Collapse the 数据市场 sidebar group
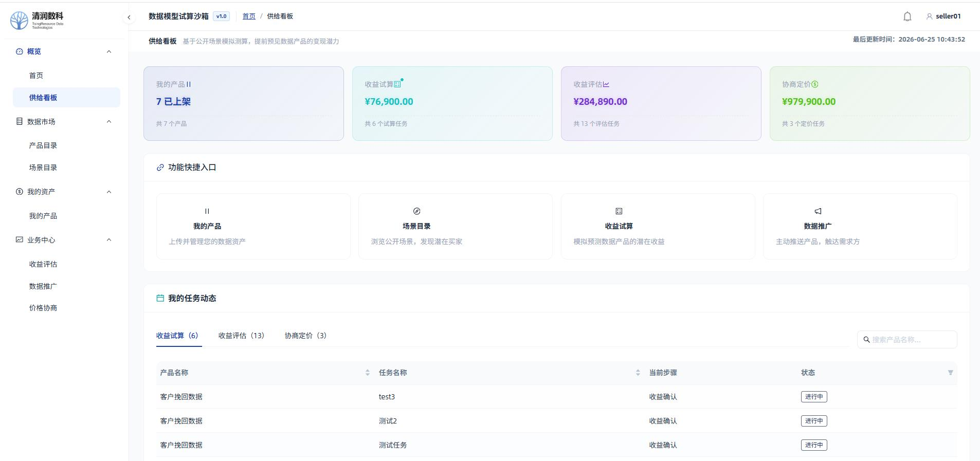Viewport: 980px width, 461px height. coord(109,122)
